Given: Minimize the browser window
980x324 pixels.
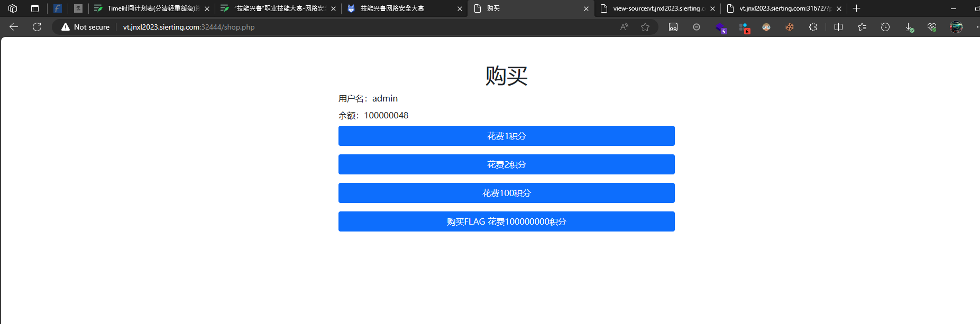Looking at the screenshot, I should point(954,8).
